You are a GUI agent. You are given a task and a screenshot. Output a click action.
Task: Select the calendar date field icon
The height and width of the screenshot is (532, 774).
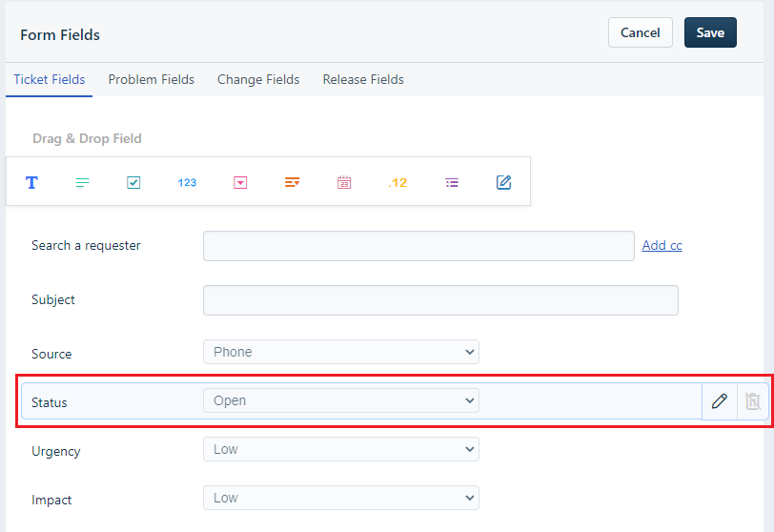(x=344, y=183)
